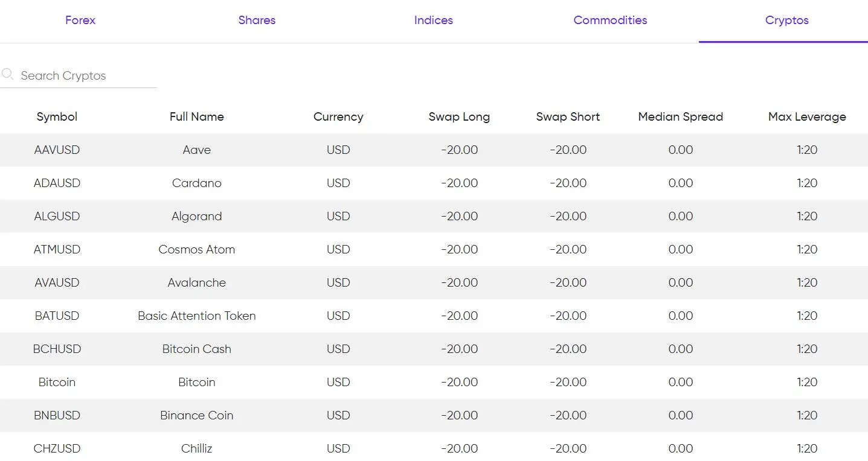
Task: Go to the Commodities tab
Action: coord(610,21)
